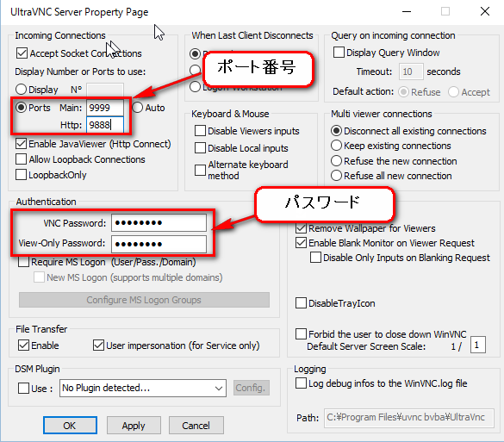This screenshot has height=442, width=504.
Task: Select the Ports radio button
Action: tap(22, 108)
